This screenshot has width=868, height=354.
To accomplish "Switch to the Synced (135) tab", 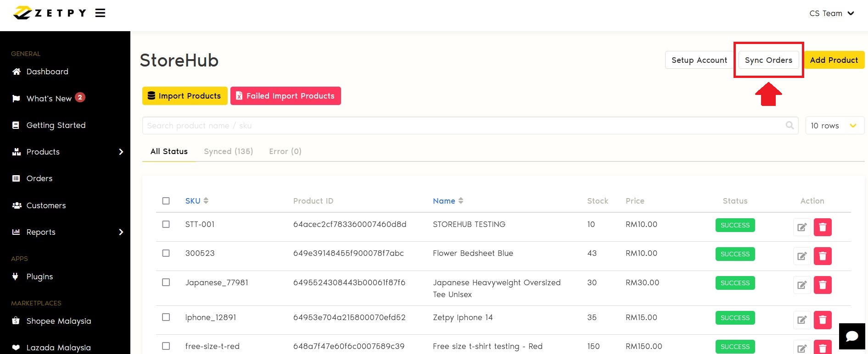I will click(x=228, y=151).
